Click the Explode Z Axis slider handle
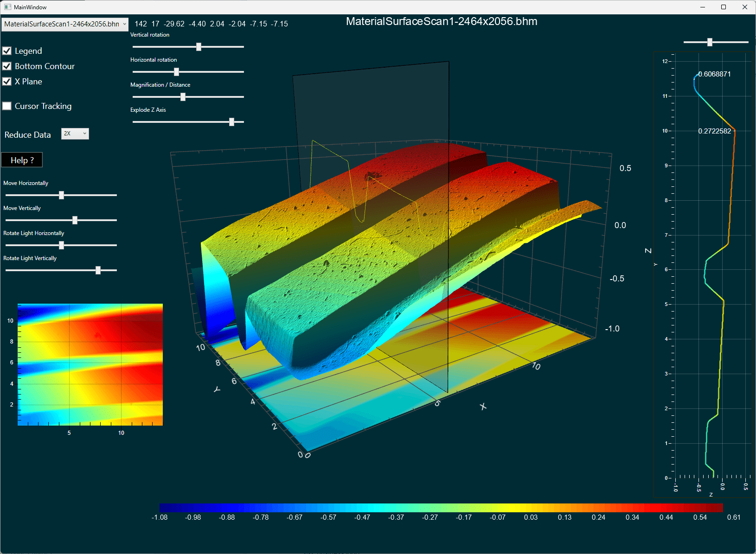The image size is (756, 554). tap(231, 122)
